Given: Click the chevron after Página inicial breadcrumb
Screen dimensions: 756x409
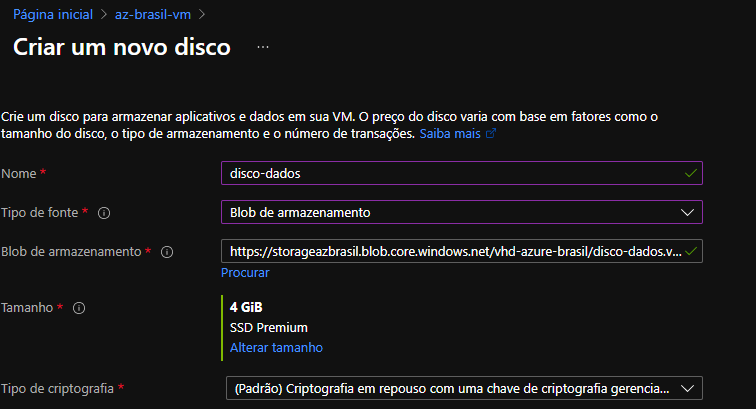Looking at the screenshot, I should (x=104, y=14).
